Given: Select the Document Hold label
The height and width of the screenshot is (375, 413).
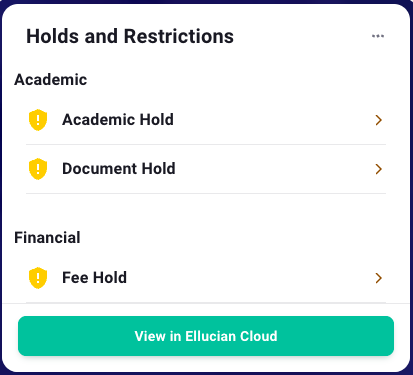Looking at the screenshot, I should tap(119, 169).
